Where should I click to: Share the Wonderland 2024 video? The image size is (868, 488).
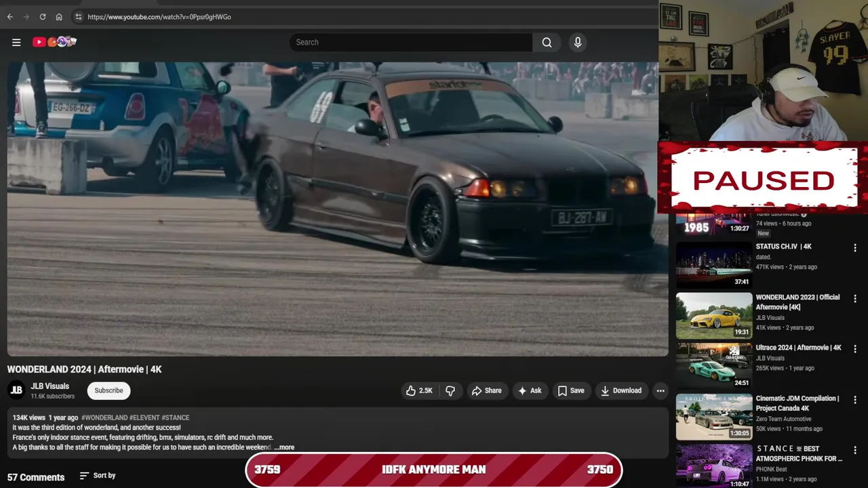click(487, 390)
